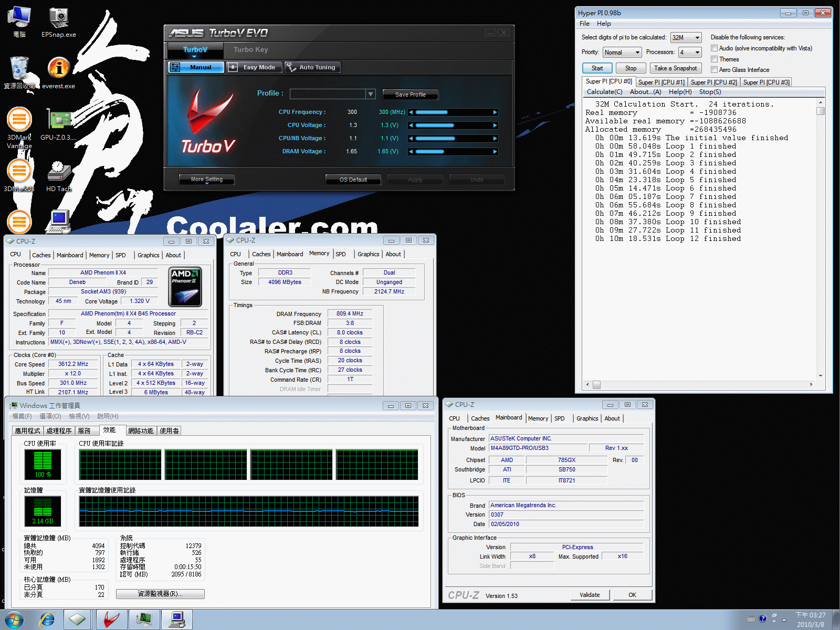Click the Hyper PI taskbar icon
Image resolution: width=840 pixels, height=630 pixels.
176,620
